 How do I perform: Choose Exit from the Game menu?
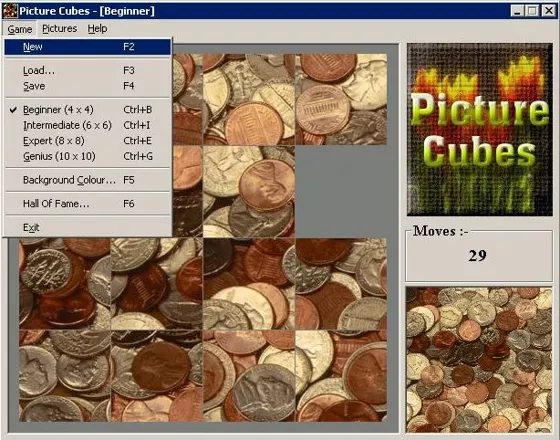(x=88, y=228)
